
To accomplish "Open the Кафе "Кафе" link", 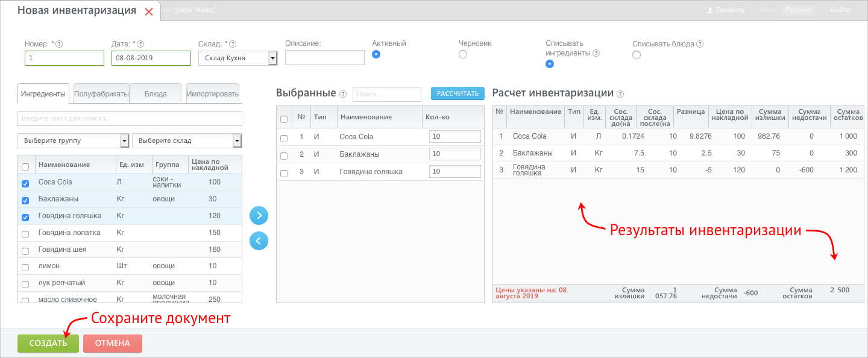I will click(x=195, y=10).
